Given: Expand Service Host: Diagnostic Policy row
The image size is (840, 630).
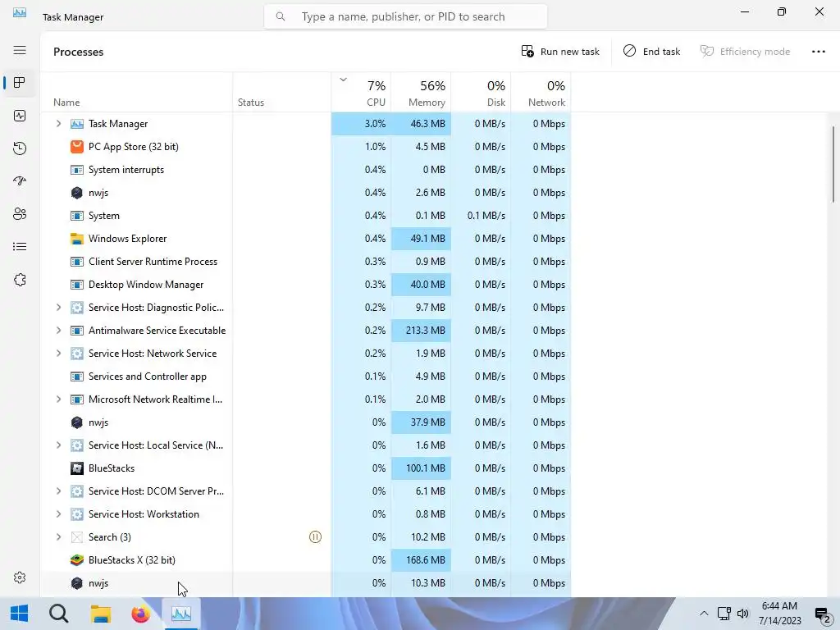Looking at the screenshot, I should tap(58, 308).
